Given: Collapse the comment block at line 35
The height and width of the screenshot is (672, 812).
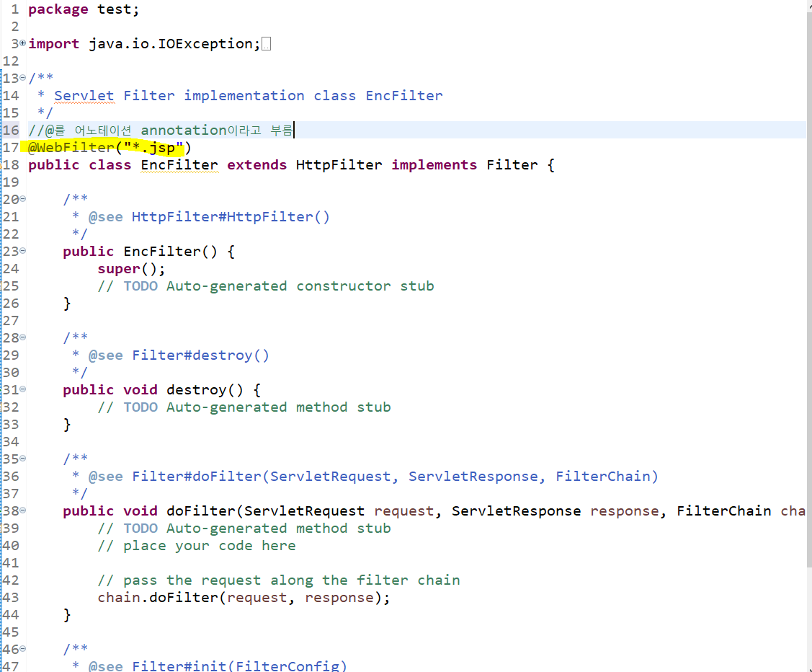Looking at the screenshot, I should pos(23,459).
